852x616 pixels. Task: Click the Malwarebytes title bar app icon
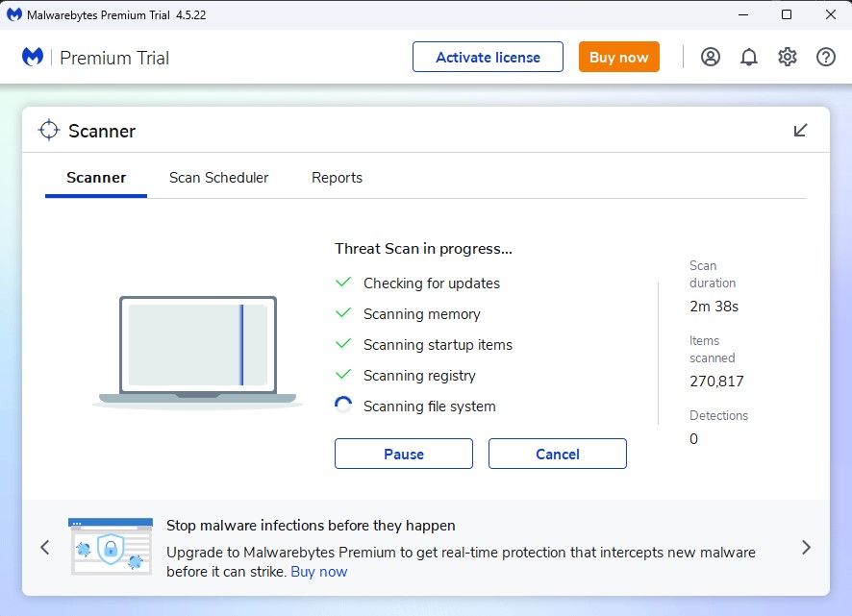pyautogui.click(x=14, y=14)
